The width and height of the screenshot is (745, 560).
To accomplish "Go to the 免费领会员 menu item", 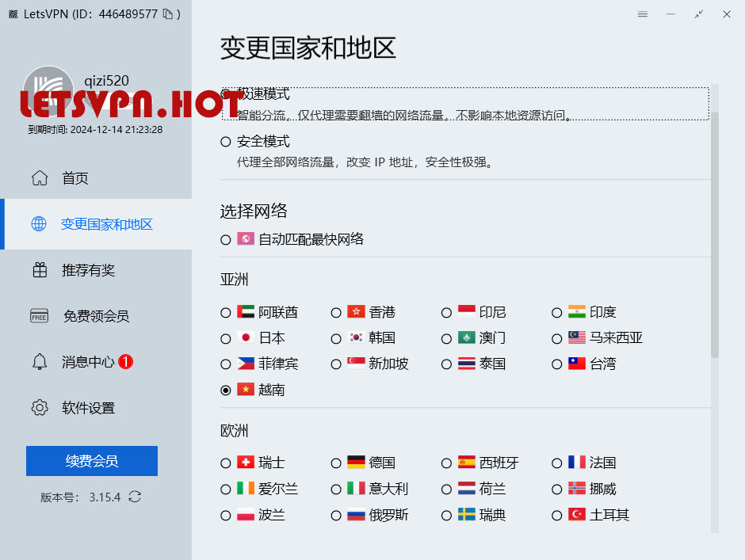I will point(96,316).
